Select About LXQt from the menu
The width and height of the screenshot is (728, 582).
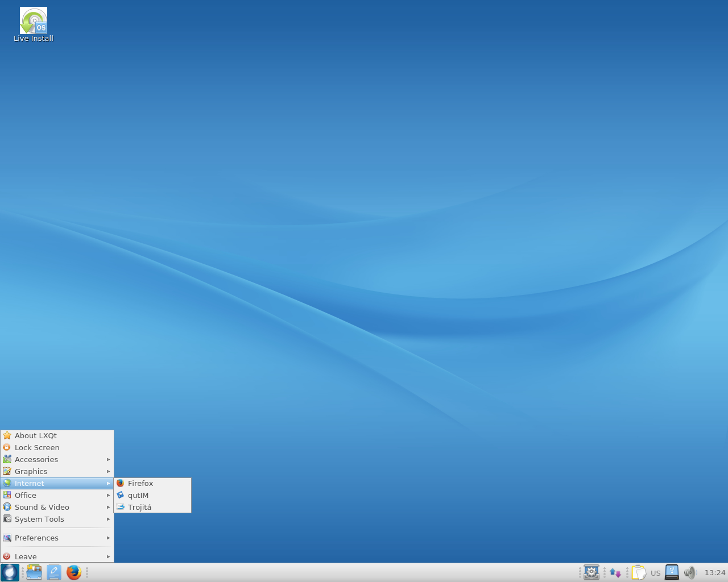[57, 435]
